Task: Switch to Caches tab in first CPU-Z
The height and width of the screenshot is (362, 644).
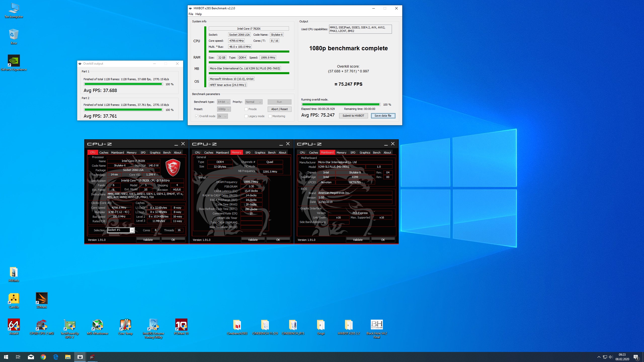Action: (x=104, y=152)
